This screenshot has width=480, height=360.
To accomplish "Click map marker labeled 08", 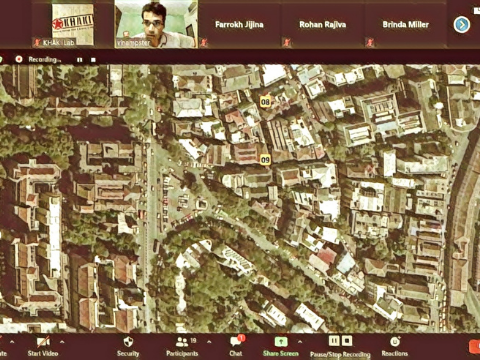I will (x=265, y=102).
